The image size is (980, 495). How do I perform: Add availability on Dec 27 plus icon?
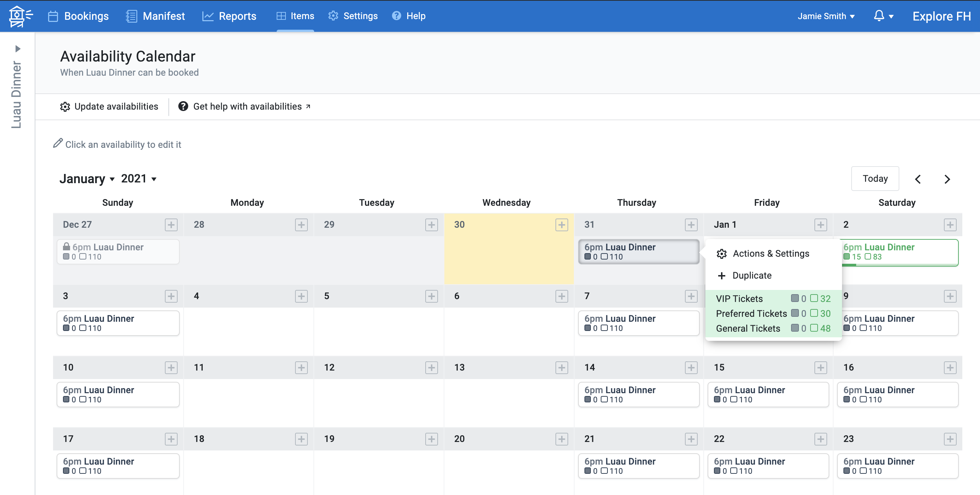click(x=171, y=225)
